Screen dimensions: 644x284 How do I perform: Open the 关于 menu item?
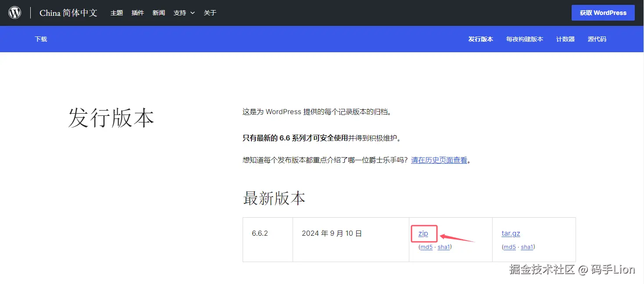coord(210,13)
